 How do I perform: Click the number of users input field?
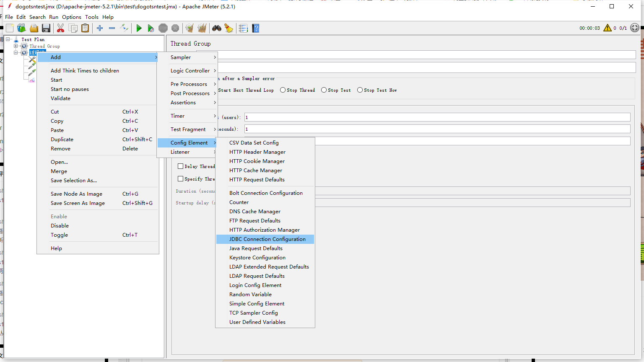tap(437, 117)
